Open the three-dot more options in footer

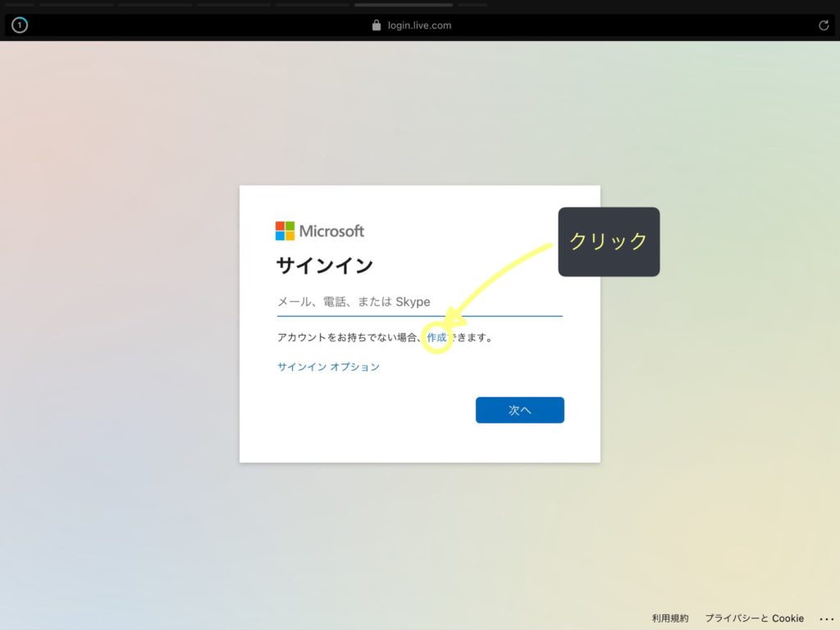(x=826, y=619)
